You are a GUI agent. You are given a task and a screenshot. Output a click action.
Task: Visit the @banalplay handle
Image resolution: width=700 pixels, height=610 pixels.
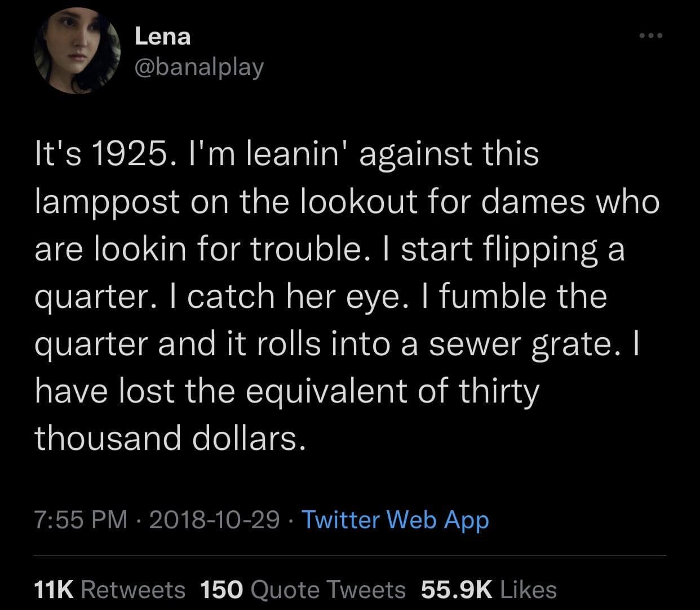click(198, 67)
